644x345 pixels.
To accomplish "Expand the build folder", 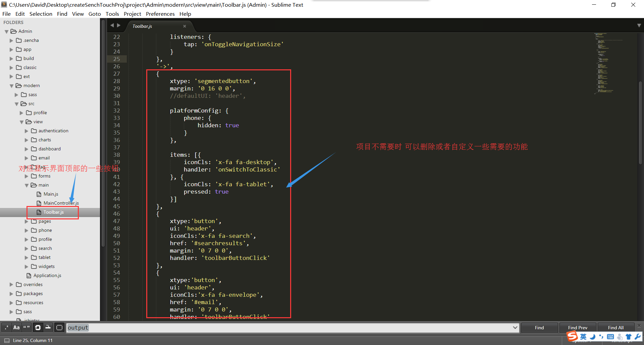I will 11,59.
